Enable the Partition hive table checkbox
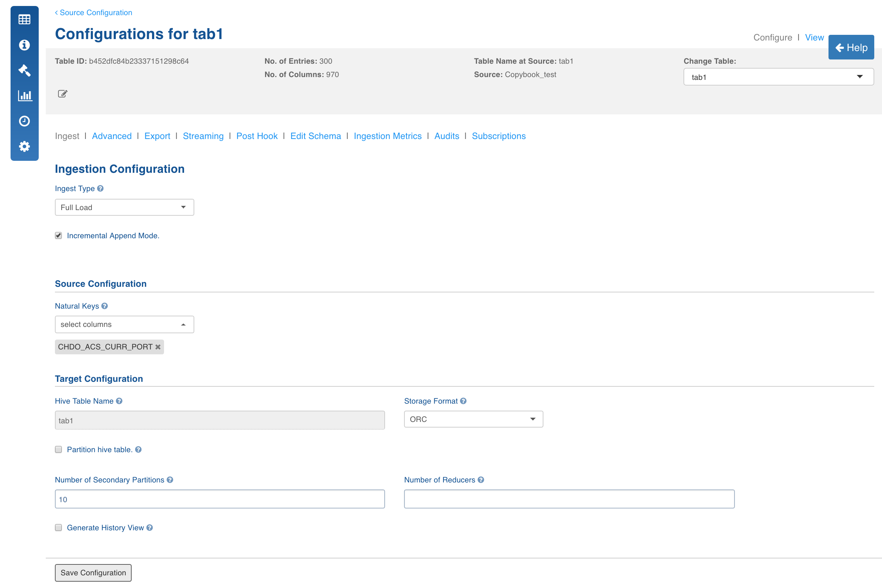882x588 pixels. pos(58,450)
